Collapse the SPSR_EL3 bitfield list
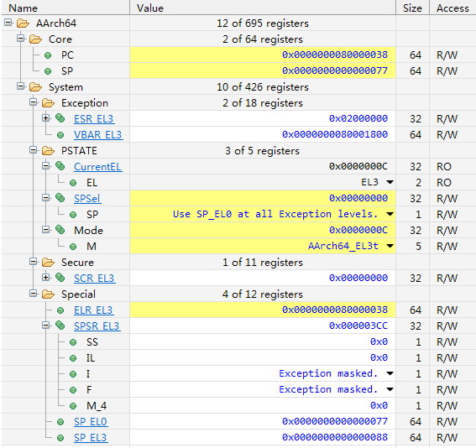Viewport: 476px width, 448px height. coord(46,326)
